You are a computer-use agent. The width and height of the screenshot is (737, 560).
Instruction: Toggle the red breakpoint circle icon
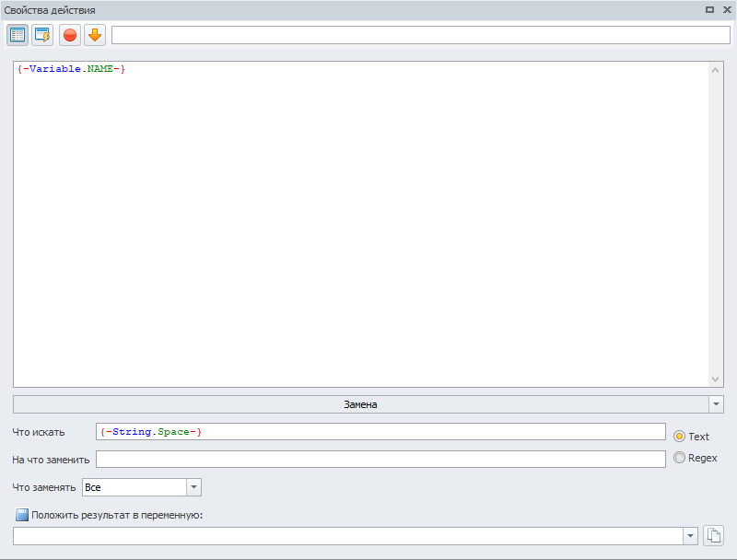point(70,35)
